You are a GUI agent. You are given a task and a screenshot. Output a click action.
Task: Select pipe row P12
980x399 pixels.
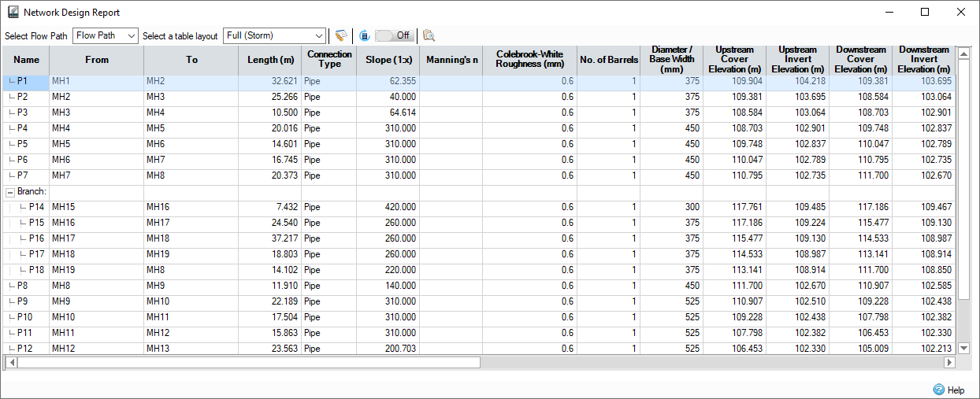[x=478, y=349]
